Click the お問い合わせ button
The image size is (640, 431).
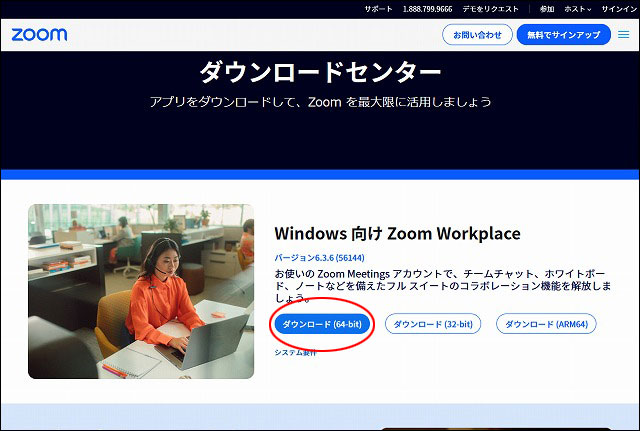(x=477, y=35)
